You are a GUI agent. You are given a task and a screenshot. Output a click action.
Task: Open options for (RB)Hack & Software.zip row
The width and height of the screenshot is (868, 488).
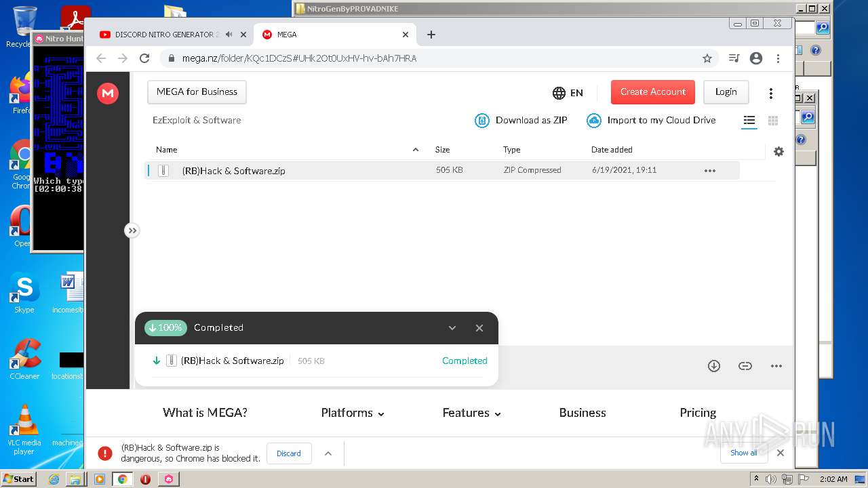tap(710, 171)
